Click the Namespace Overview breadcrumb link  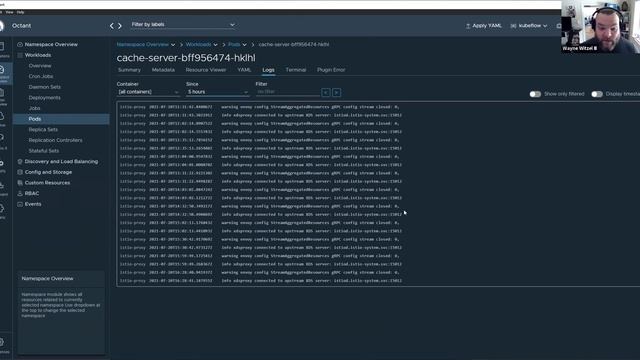pyautogui.click(x=142, y=44)
